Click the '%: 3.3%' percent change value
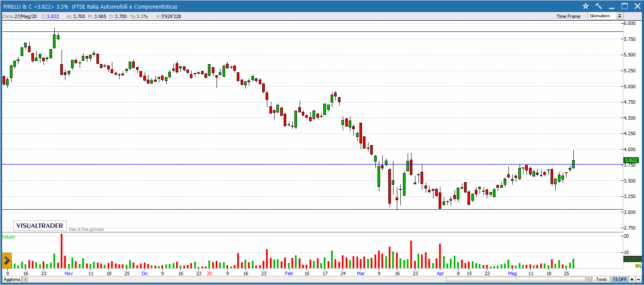This screenshot has height=285, width=644. pyautogui.click(x=139, y=16)
